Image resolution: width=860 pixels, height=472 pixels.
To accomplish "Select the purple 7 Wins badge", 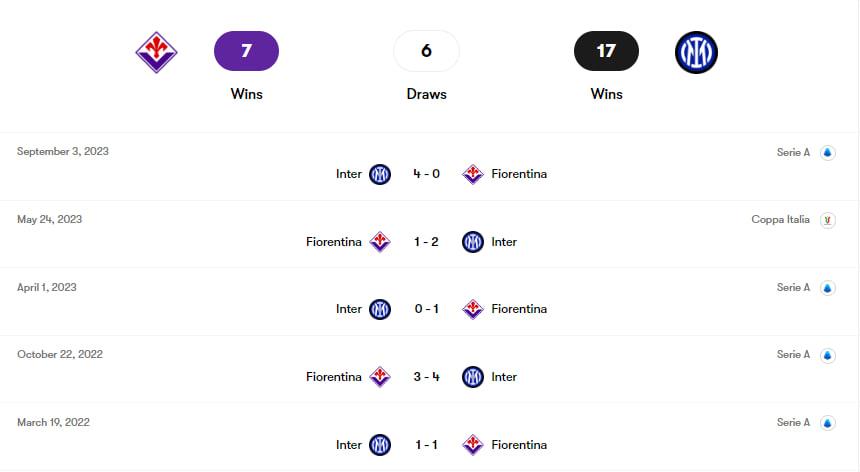I will click(246, 51).
